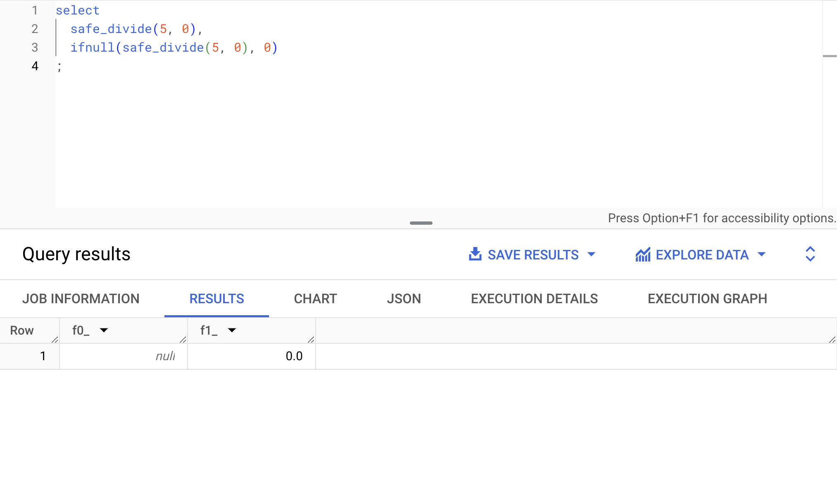Grab the editor-results pane divider handle
The image size is (837, 504).
[x=421, y=223]
